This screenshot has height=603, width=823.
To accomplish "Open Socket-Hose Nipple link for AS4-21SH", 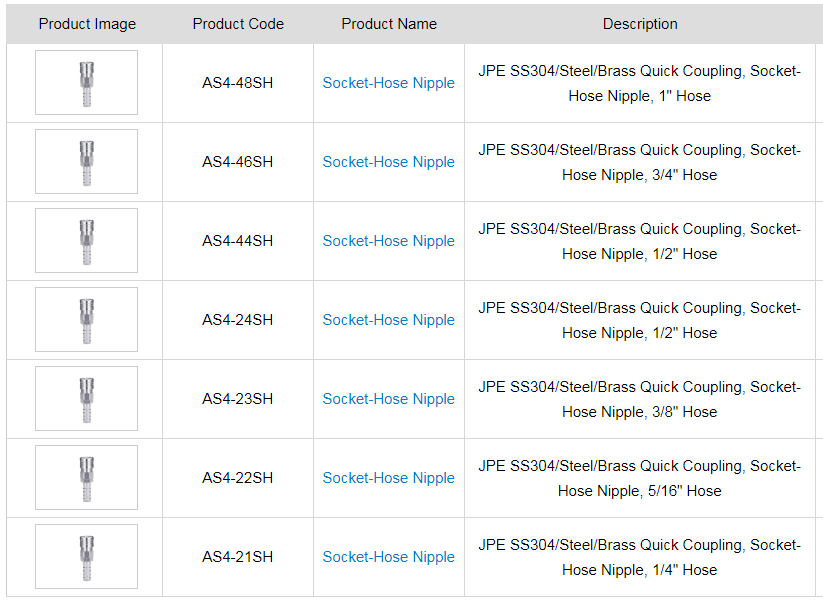I will click(388, 557).
